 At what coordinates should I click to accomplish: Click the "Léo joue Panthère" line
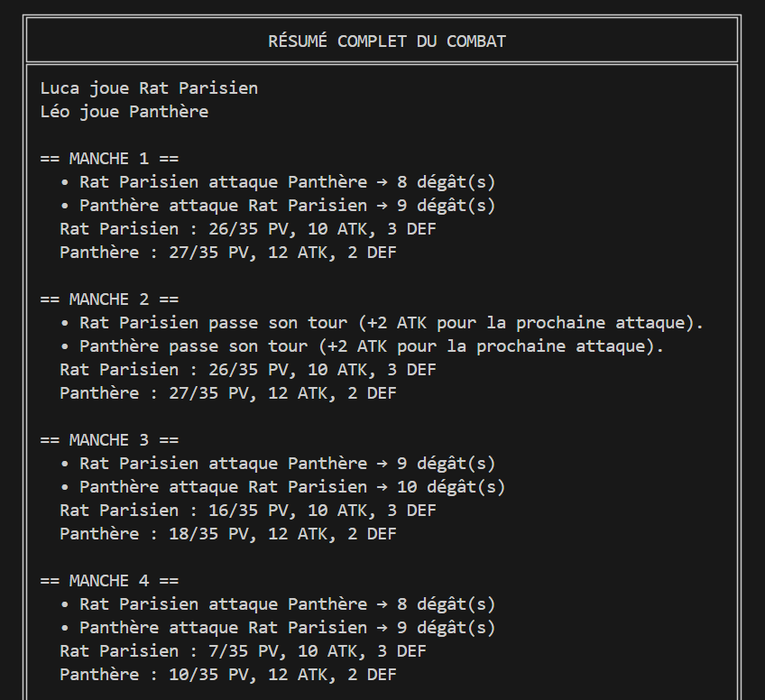[x=124, y=112]
